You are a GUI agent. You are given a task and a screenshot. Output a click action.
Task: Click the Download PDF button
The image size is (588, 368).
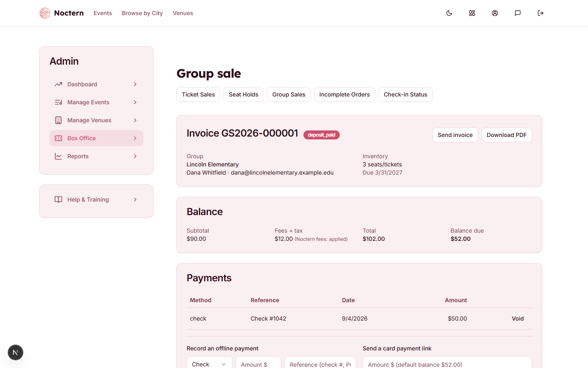point(507,135)
